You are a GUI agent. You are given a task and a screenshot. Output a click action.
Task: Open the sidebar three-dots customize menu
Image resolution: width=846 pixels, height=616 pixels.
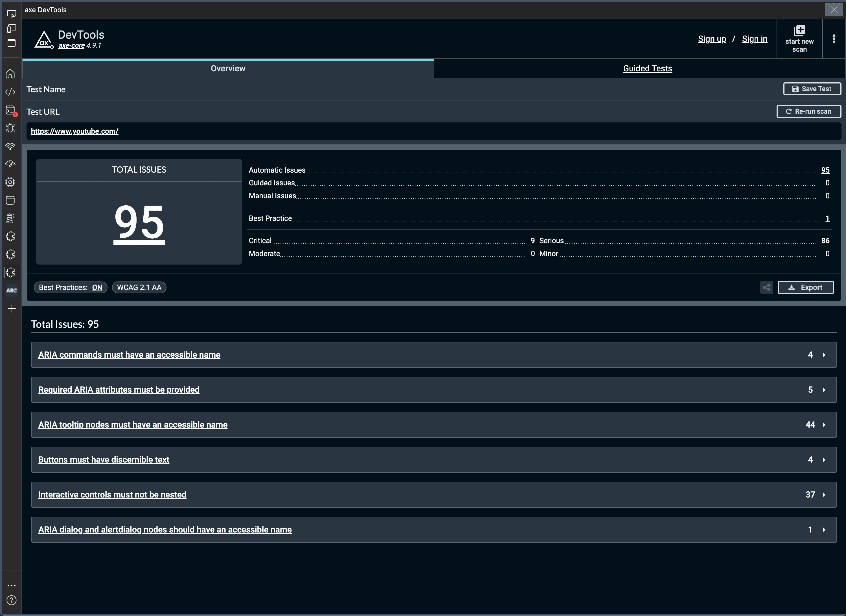12,586
